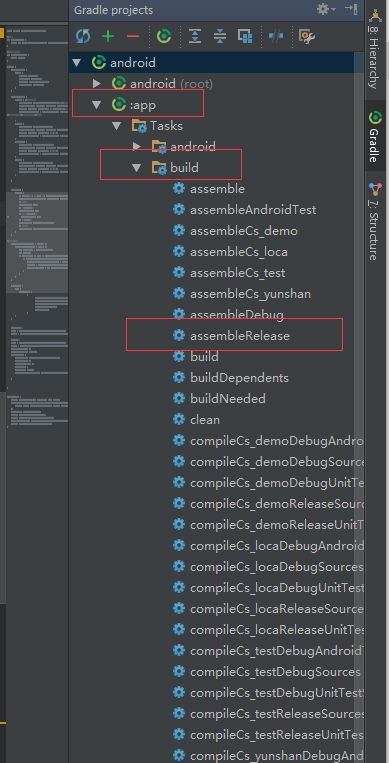389x763 pixels.
Task: Hide the Gradle projects panel
Action: pyautogui.click(x=351, y=9)
